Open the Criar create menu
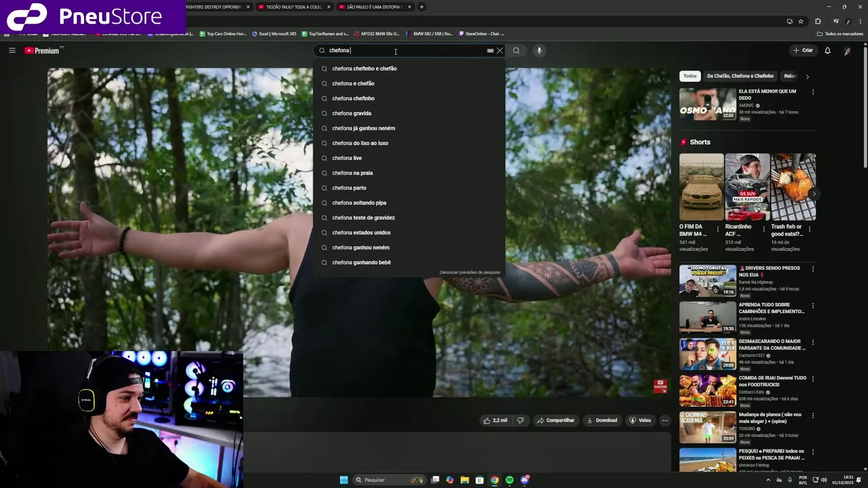This screenshot has width=868, height=488. pos(803,50)
